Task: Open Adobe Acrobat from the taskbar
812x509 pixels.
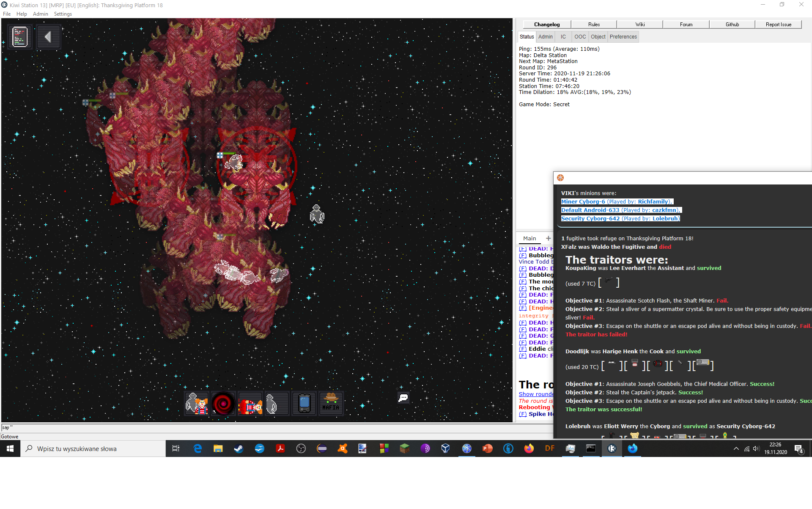Action: (280, 448)
